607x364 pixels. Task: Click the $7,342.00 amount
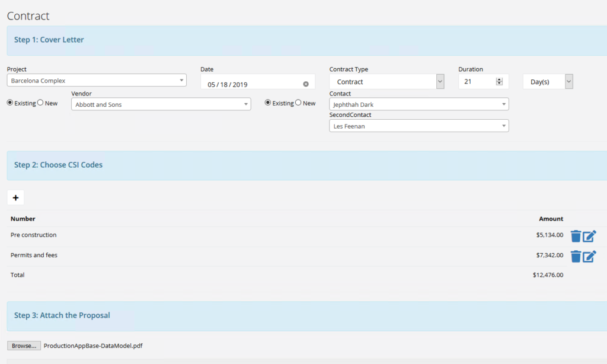550,255
